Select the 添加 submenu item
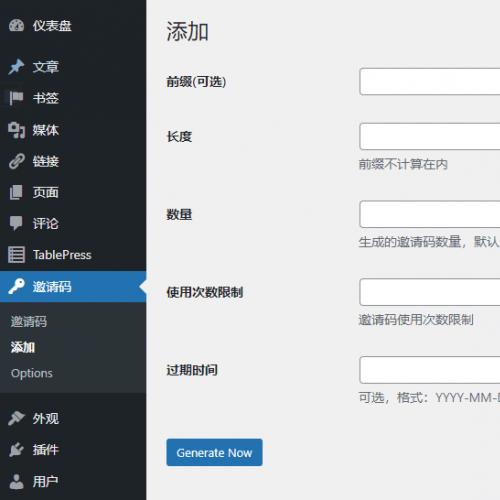This screenshot has width=500, height=500. 23,347
